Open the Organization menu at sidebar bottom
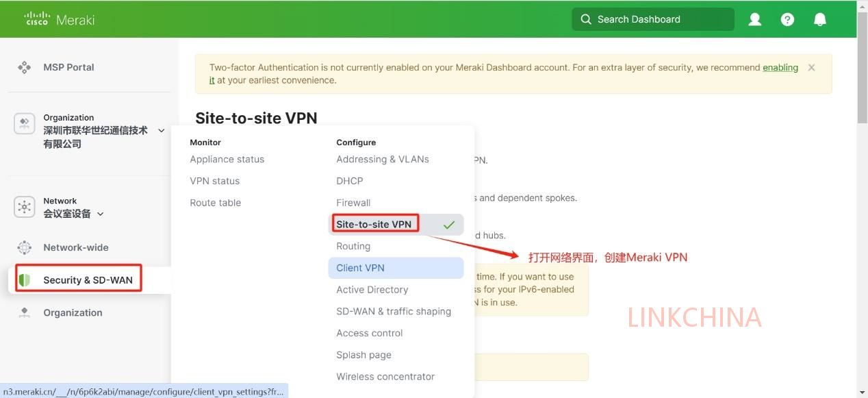The image size is (868, 398). (x=73, y=312)
